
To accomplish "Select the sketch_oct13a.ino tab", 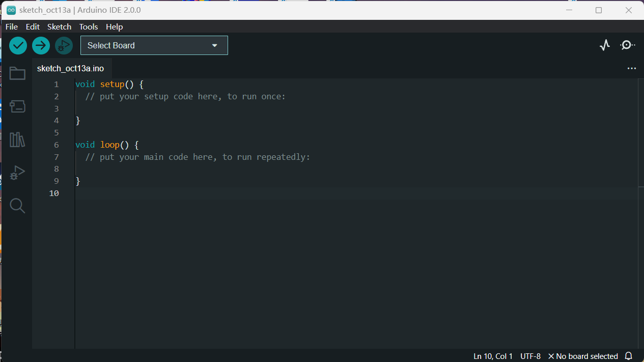I will 71,68.
